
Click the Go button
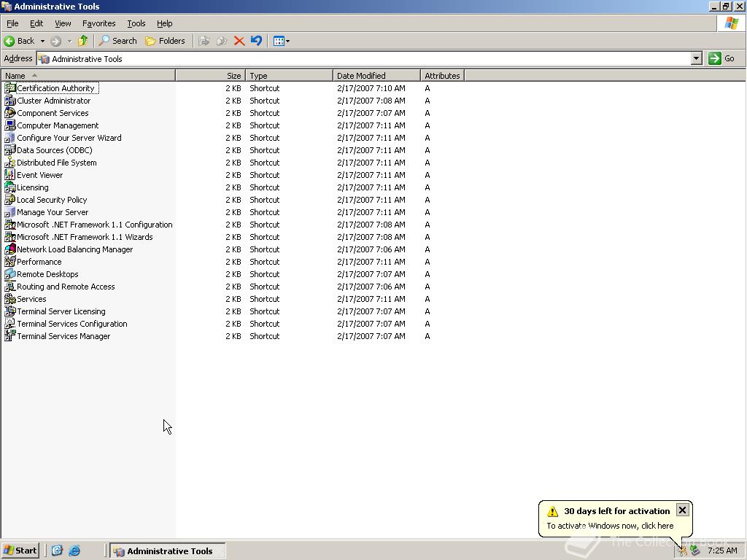pyautogui.click(x=721, y=58)
